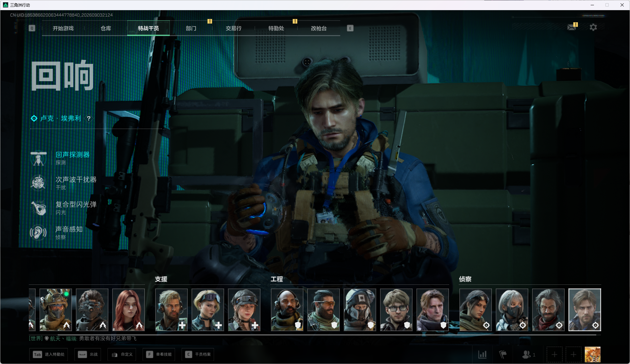
Task: Open the 部门 tab
Action: click(x=191, y=28)
